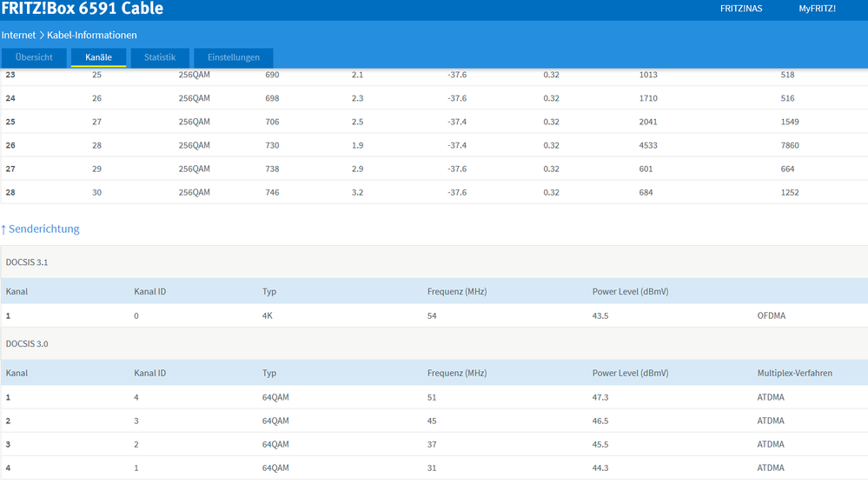Click the 31 MHz frequency cell
The height and width of the screenshot is (484, 868).
[432, 468]
